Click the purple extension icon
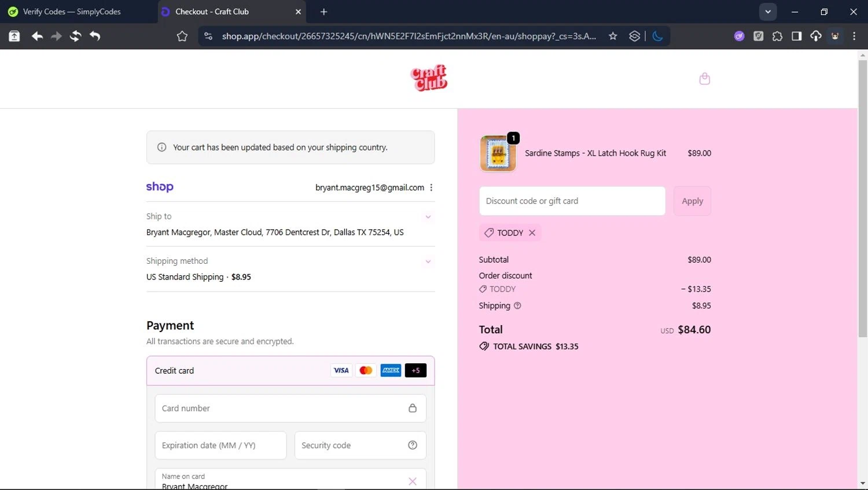This screenshot has width=868, height=490. (x=740, y=36)
